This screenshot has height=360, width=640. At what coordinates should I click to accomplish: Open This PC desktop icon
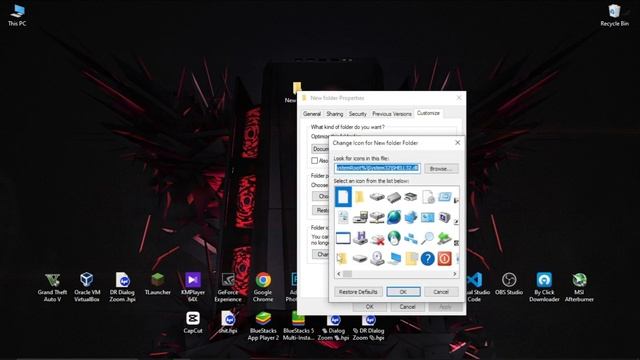click(17, 15)
